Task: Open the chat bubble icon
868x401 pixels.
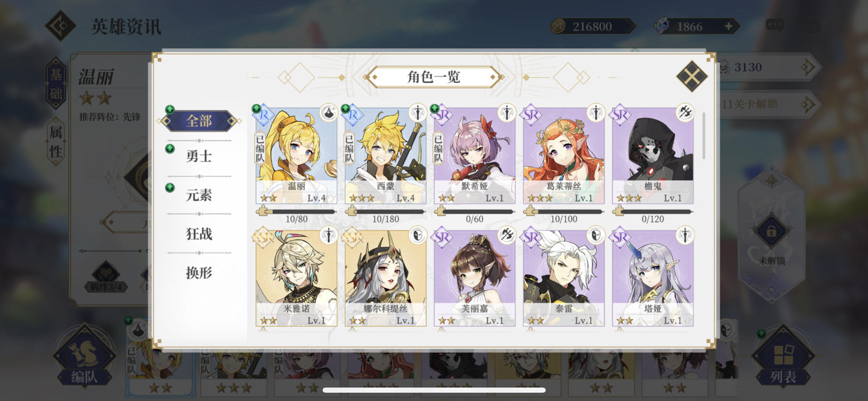Action: pyautogui.click(x=775, y=25)
